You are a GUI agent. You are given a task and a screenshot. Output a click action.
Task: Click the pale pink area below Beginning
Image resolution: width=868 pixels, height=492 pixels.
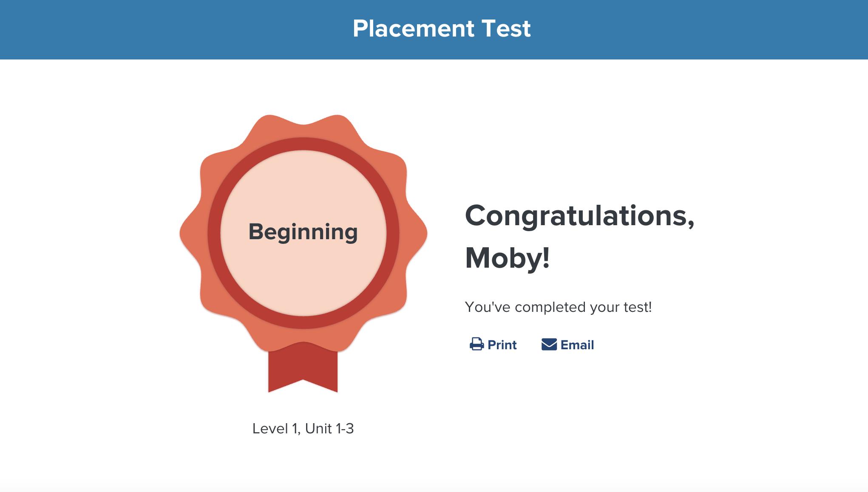pos(303,280)
